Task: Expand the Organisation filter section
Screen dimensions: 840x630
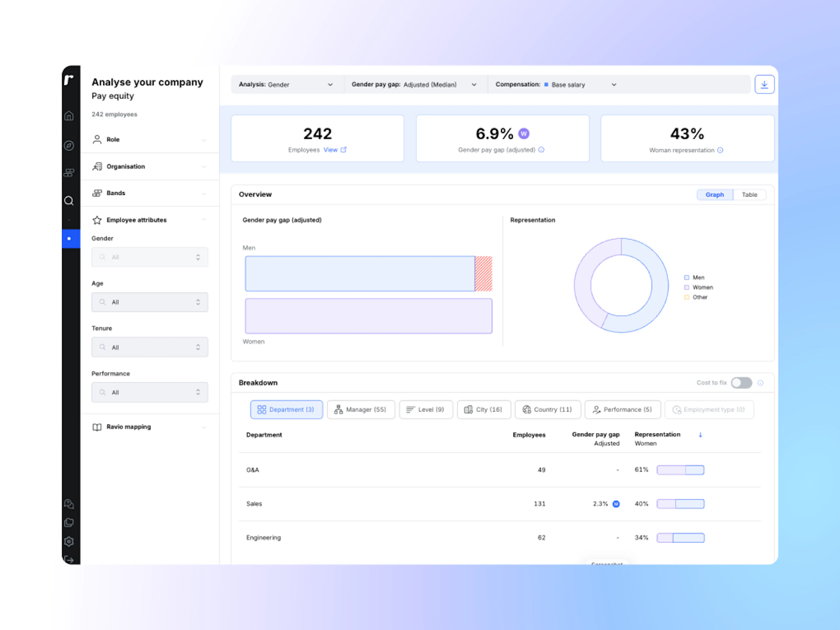Action: click(x=150, y=166)
